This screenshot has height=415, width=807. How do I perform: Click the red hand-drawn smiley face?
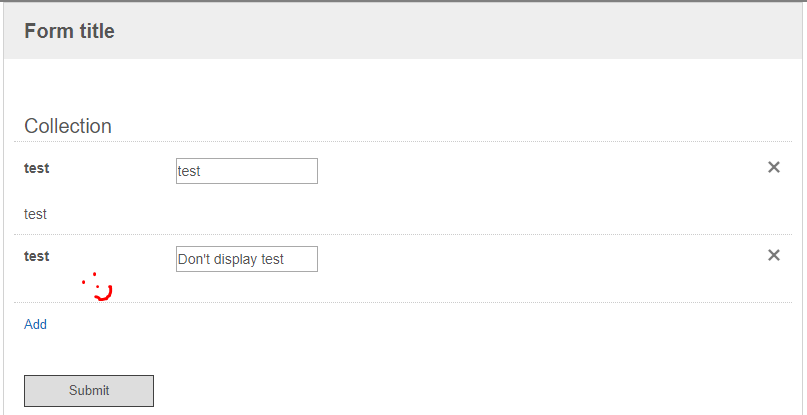point(97,287)
